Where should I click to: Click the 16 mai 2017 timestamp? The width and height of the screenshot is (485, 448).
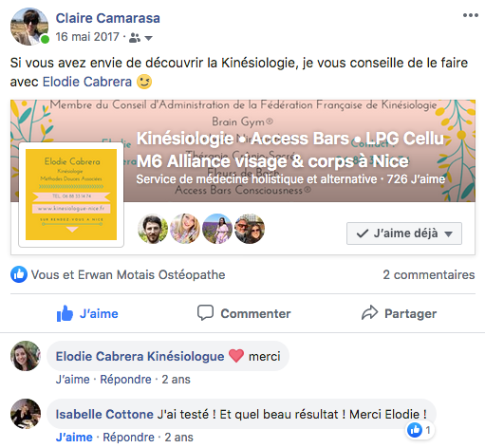point(87,37)
